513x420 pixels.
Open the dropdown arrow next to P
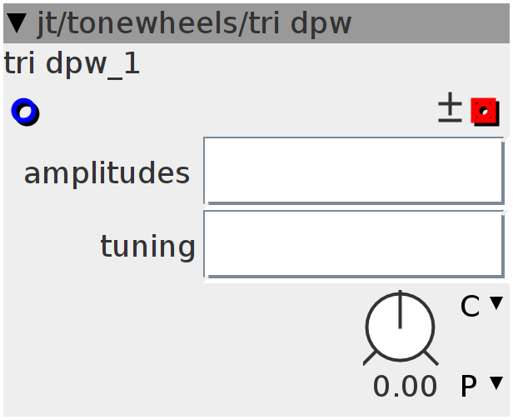tap(496, 383)
